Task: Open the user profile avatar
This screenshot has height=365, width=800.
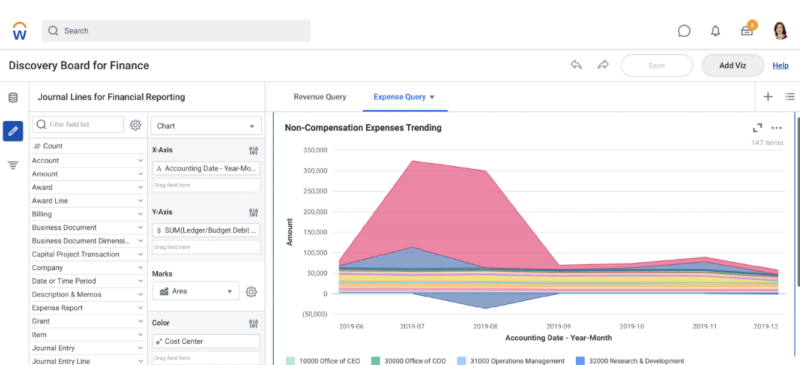Action: (780, 31)
